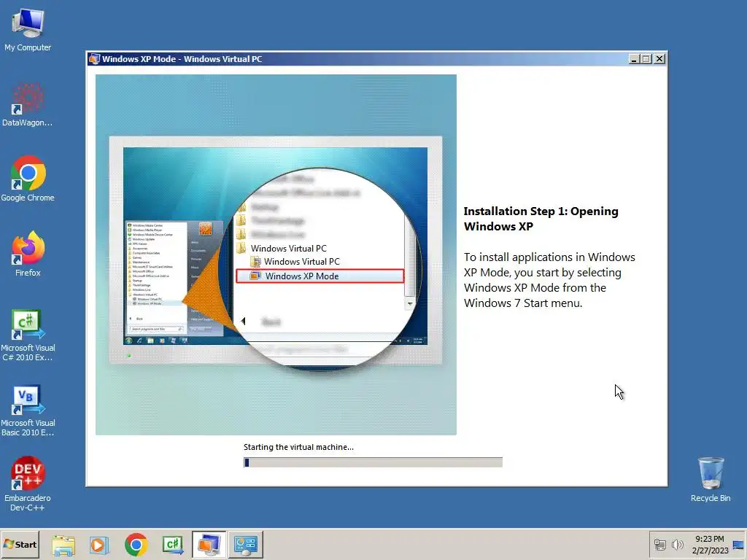Open Windows Explorer from taskbar
This screenshot has width=747, height=560.
click(x=63, y=545)
